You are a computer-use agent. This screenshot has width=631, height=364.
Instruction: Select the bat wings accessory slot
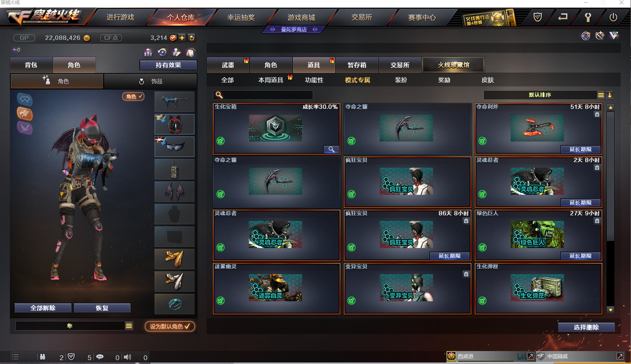click(174, 192)
